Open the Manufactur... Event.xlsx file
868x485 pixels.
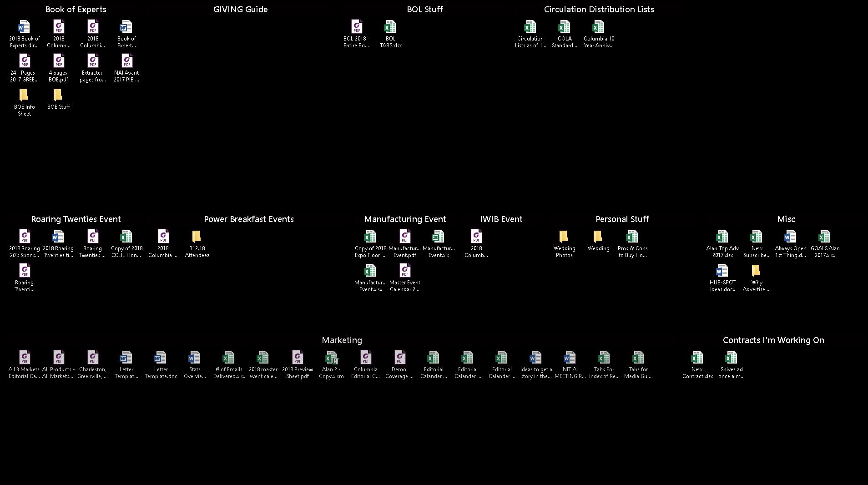(x=370, y=278)
